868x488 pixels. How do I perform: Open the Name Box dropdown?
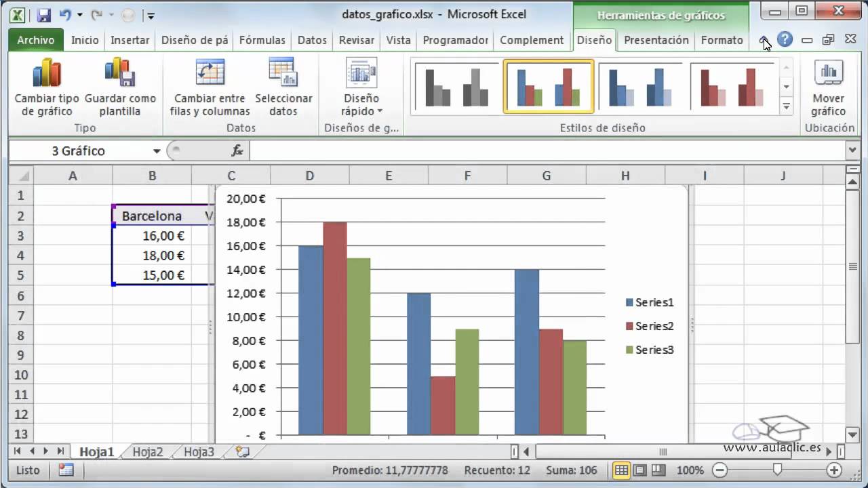tap(157, 150)
